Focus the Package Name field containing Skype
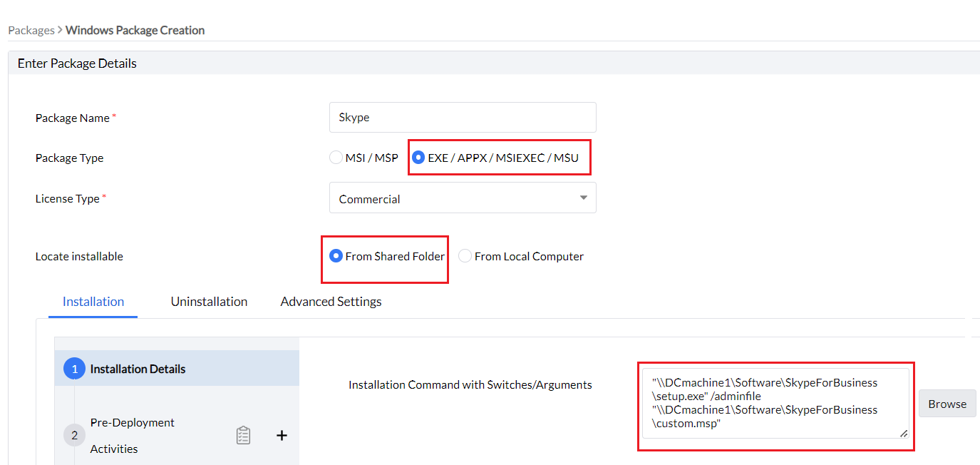The height and width of the screenshot is (465, 980). coord(463,117)
